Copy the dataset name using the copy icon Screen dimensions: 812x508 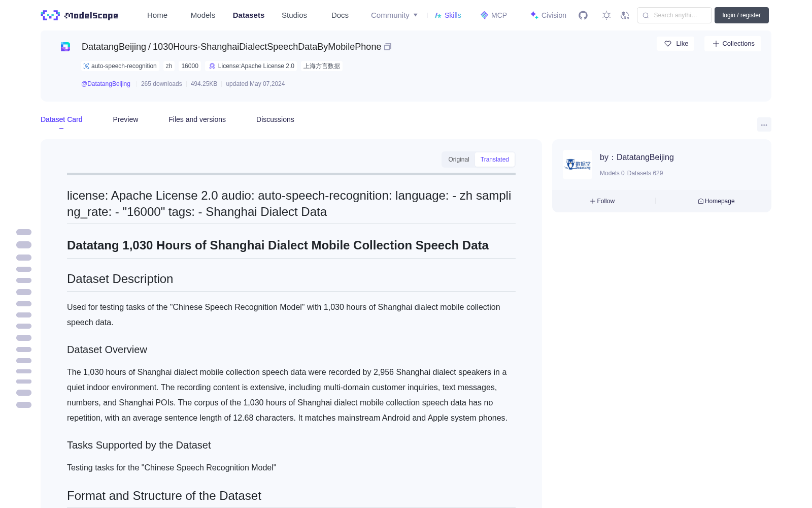pyautogui.click(x=388, y=47)
